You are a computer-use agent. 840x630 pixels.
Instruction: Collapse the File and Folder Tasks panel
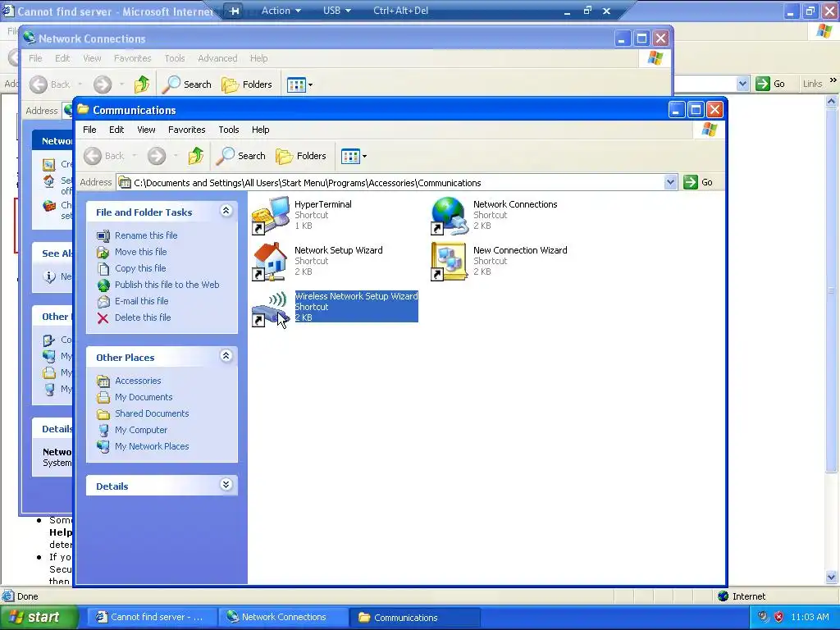tap(226, 211)
